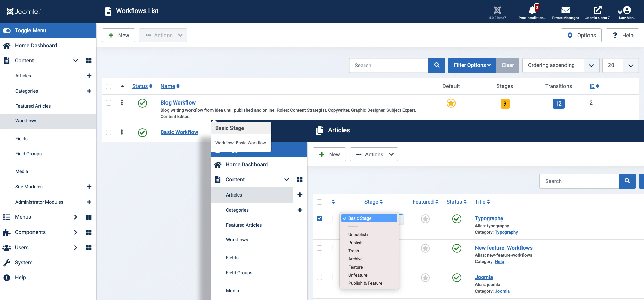Click Blog Workflow stages count badge 9
The height and width of the screenshot is (300, 644).
point(505,103)
